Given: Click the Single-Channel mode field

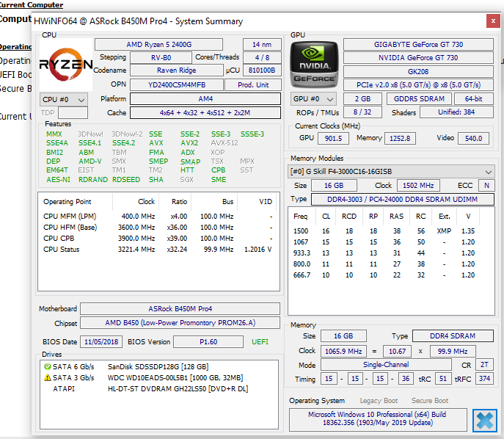Looking at the screenshot, I should (x=386, y=364).
